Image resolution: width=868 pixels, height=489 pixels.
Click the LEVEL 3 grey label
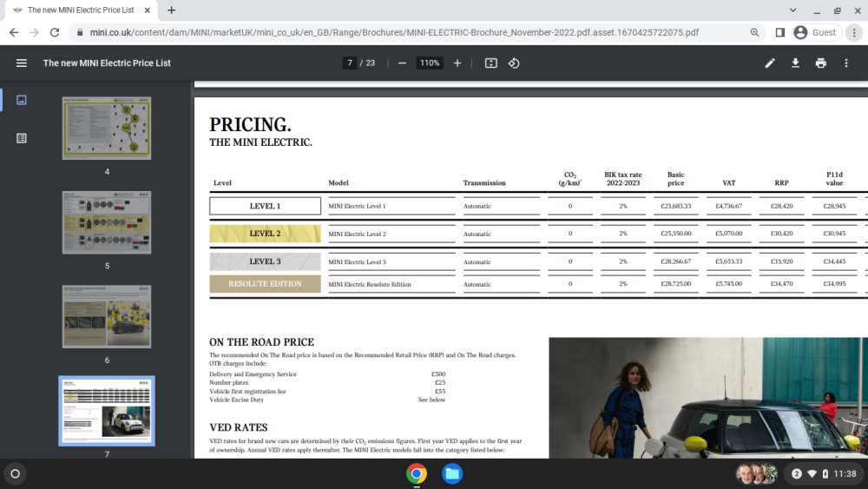[x=265, y=261]
